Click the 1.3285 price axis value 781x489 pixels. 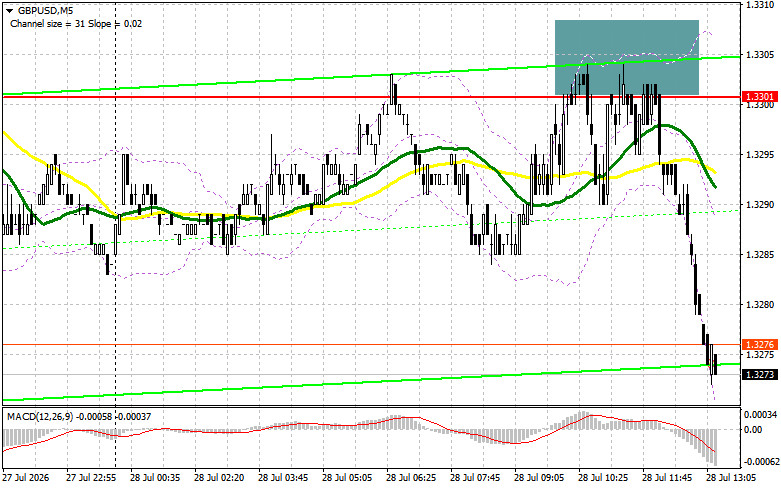tap(759, 255)
